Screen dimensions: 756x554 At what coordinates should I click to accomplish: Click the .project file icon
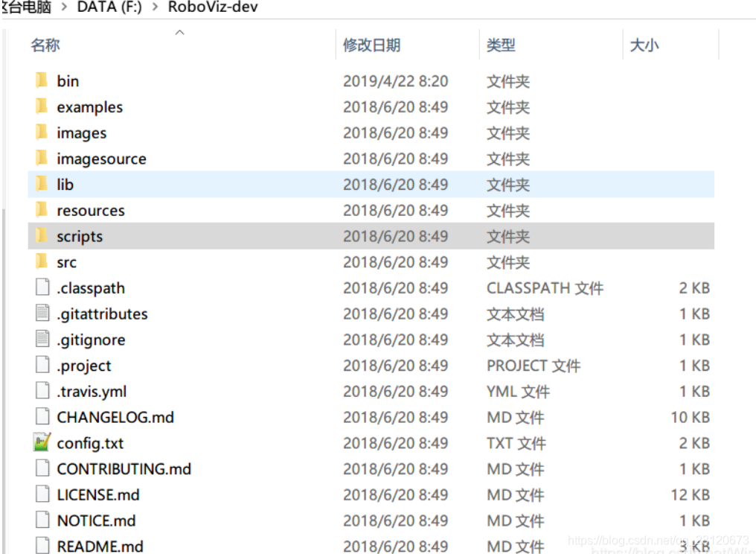coord(42,366)
